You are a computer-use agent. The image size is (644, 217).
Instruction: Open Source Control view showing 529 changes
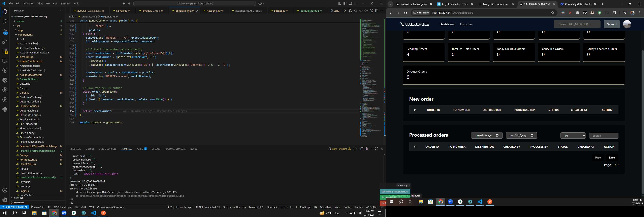5,32
